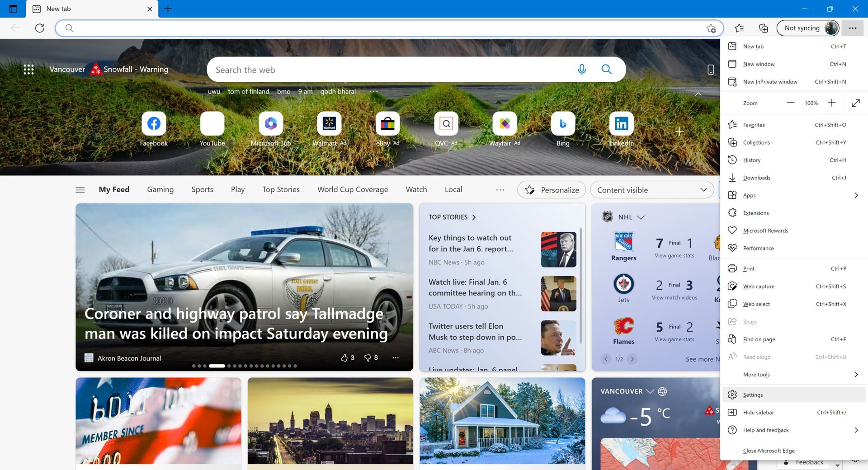Open the Snowfall Warning weather alert
The width and height of the screenshot is (868, 470).
[x=129, y=69]
